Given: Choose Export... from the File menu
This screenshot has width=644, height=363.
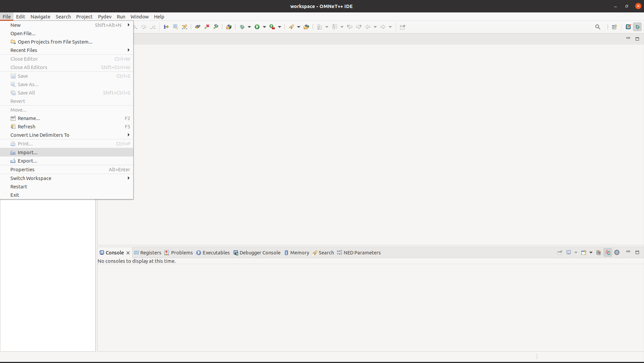Looking at the screenshot, I should 67,161.
